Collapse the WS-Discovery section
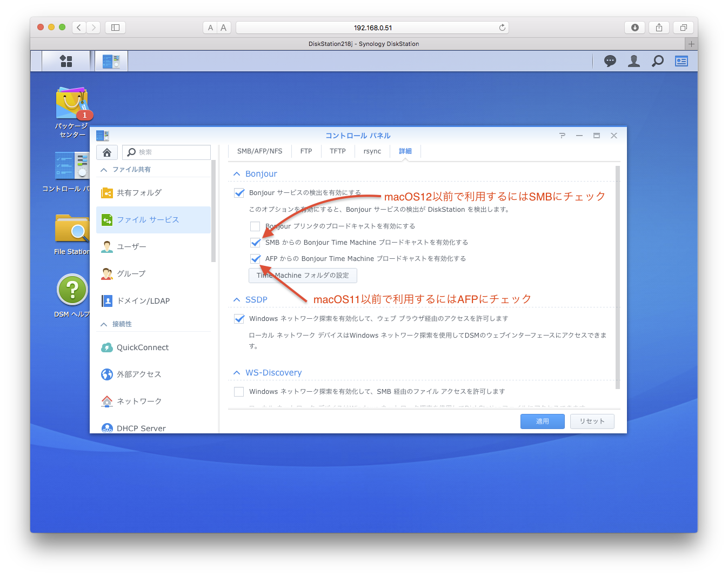Screen dimensions: 728x576 [x=237, y=373]
